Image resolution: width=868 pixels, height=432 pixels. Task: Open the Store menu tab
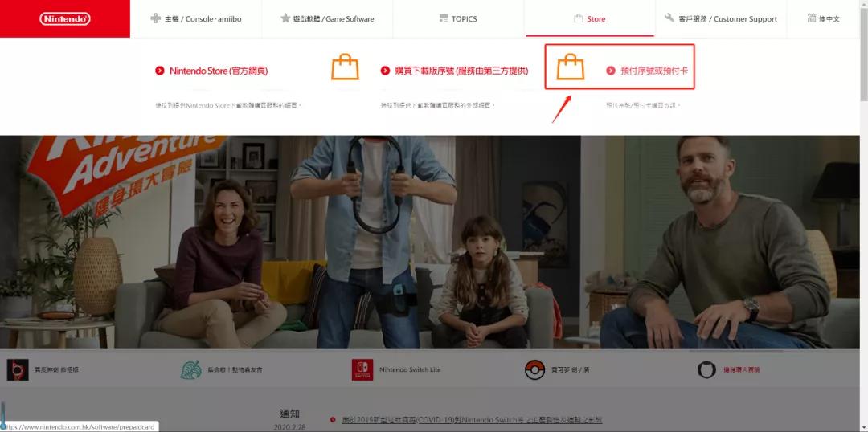(590, 18)
